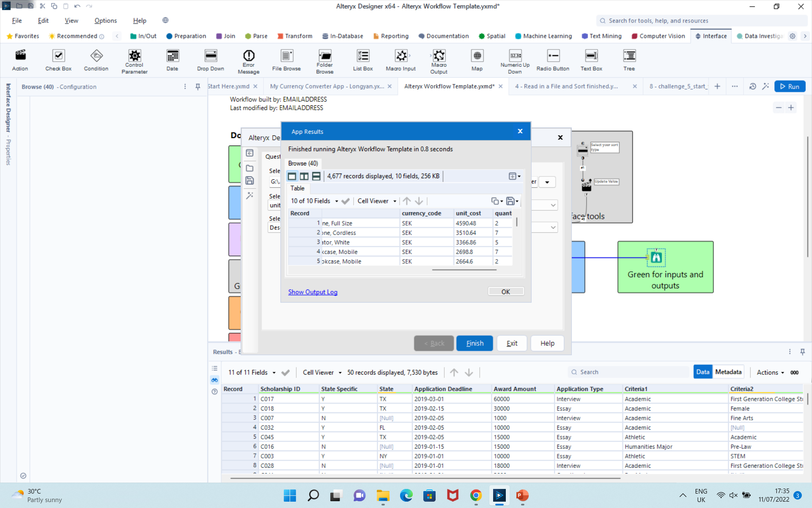
Task: Select the Text Box tool
Action: coord(591,60)
